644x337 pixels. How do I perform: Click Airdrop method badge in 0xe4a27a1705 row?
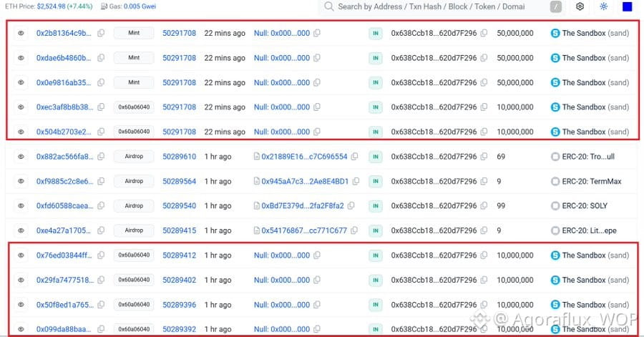pyautogui.click(x=134, y=230)
